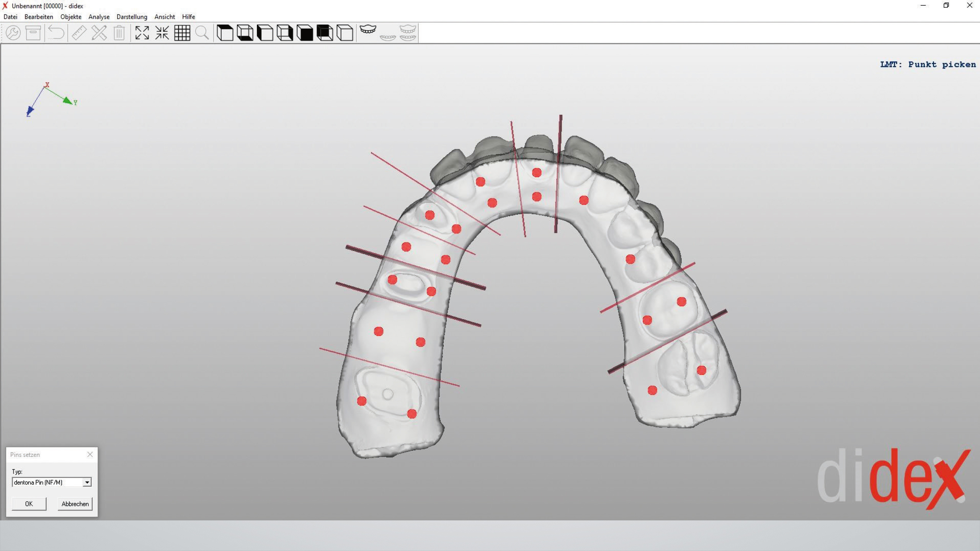The image size is (980, 551).
Task: Click the collapse-arrows zoom icon
Action: [162, 33]
